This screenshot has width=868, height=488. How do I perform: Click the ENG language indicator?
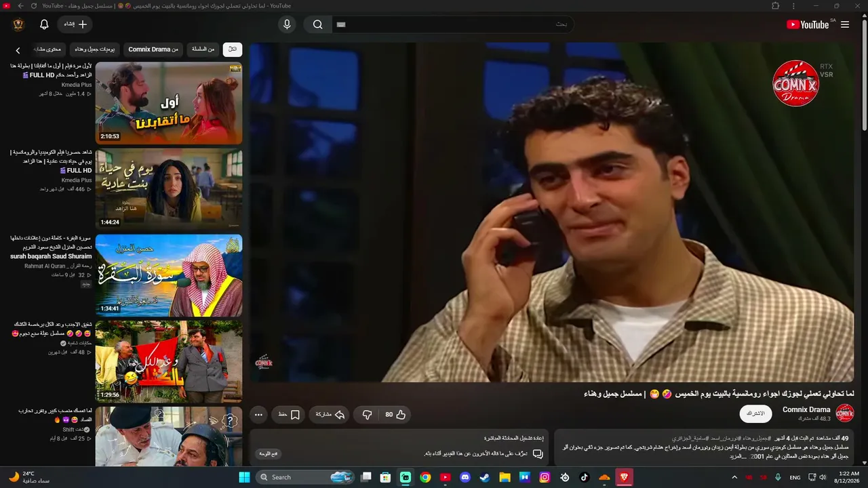click(x=795, y=477)
